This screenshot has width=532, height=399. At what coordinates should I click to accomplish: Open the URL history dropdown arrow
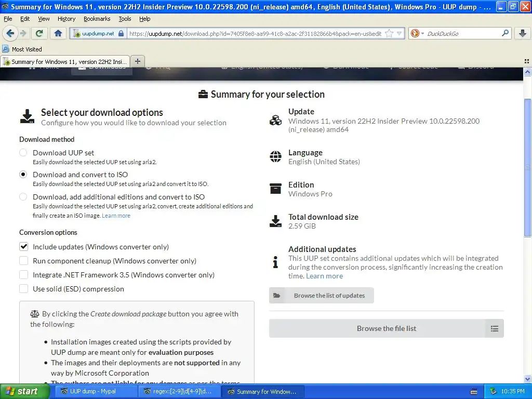(400, 34)
